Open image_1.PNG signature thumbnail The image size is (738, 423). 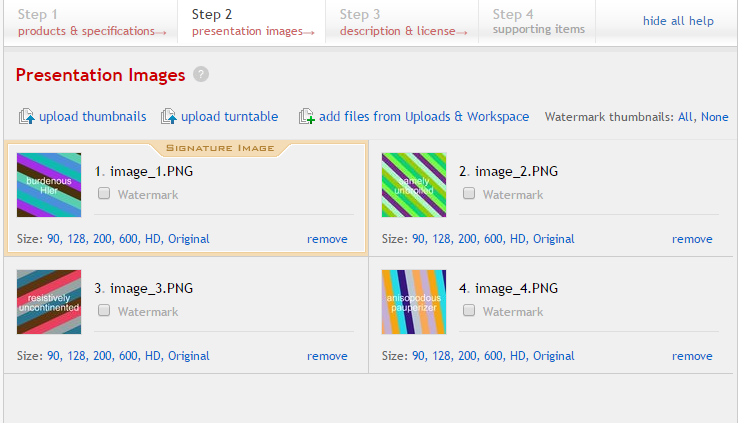point(49,185)
